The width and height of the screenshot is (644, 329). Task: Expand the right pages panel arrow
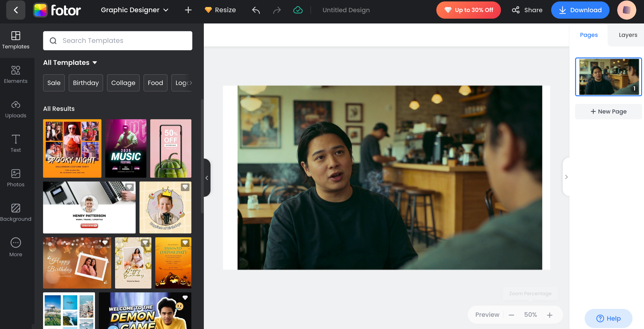566,177
